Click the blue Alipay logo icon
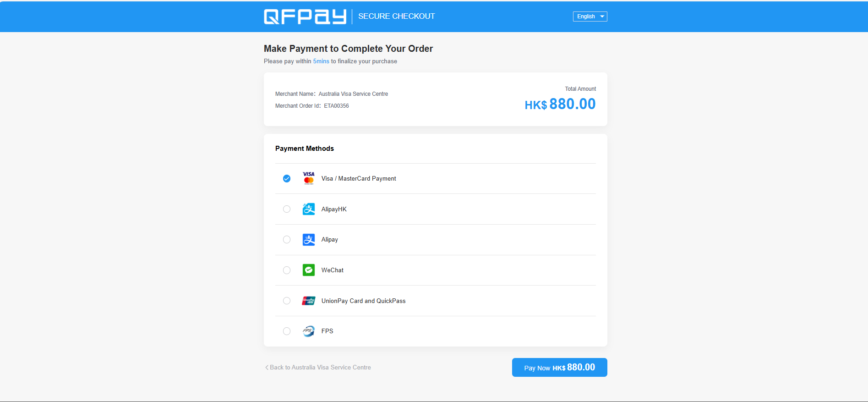Viewport: 868px width, 402px height. pos(309,240)
